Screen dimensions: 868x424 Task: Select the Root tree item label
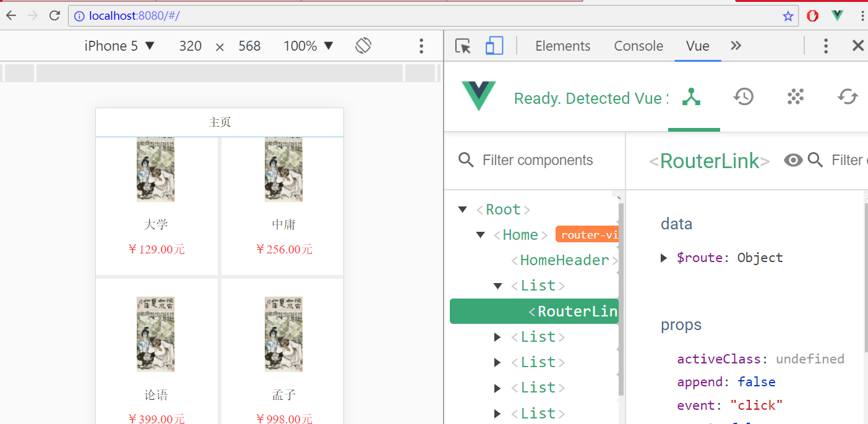[x=503, y=210]
